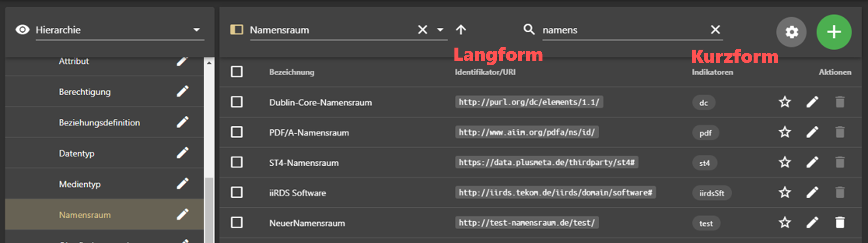Delete the NeuerNamensraum entry
Viewport: 868px width, 243px height.
click(840, 222)
